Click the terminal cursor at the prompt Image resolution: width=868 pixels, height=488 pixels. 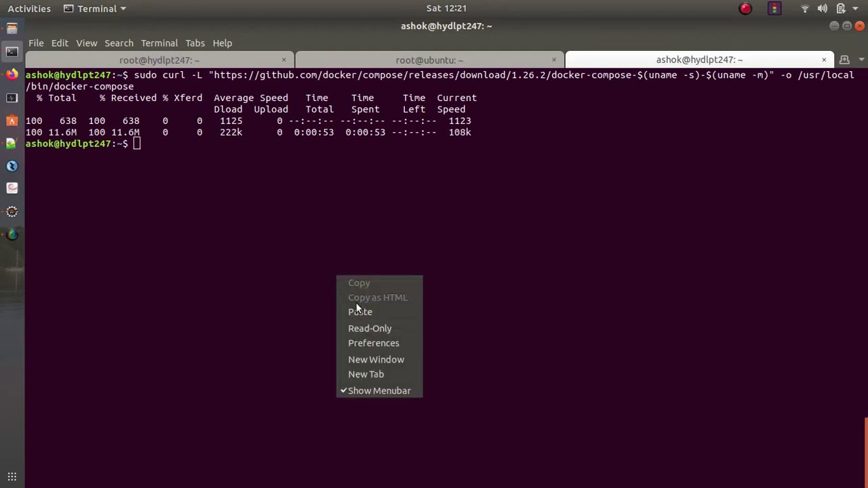pyautogui.click(x=137, y=144)
